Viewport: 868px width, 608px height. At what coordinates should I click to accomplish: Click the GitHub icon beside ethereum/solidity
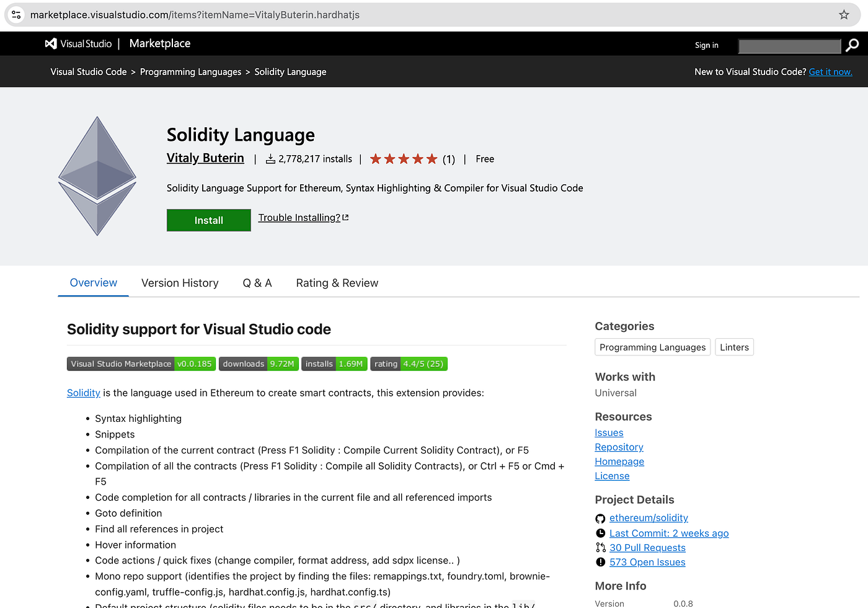click(x=600, y=519)
